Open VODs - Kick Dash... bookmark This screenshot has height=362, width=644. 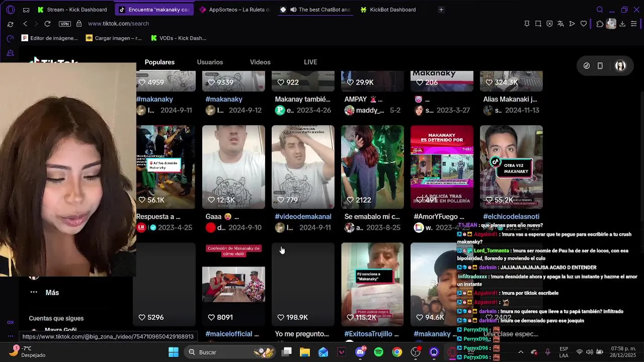click(178, 38)
